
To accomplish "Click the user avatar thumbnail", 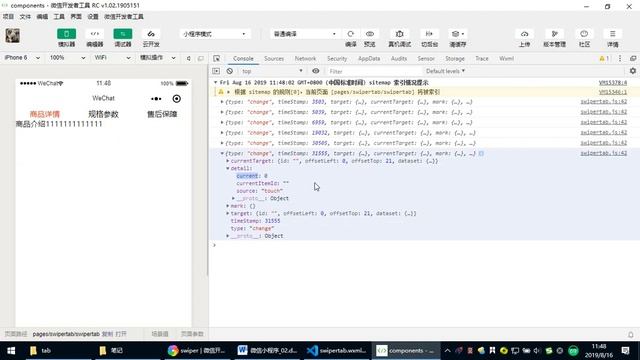I will click(x=13, y=36).
